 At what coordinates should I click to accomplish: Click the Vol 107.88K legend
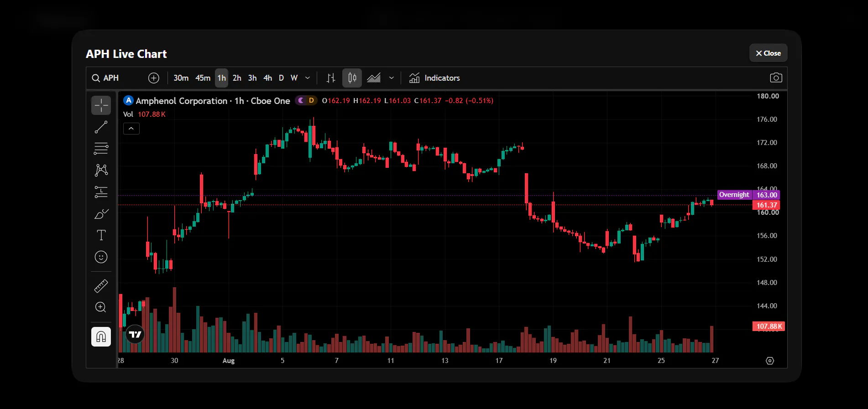coord(144,114)
